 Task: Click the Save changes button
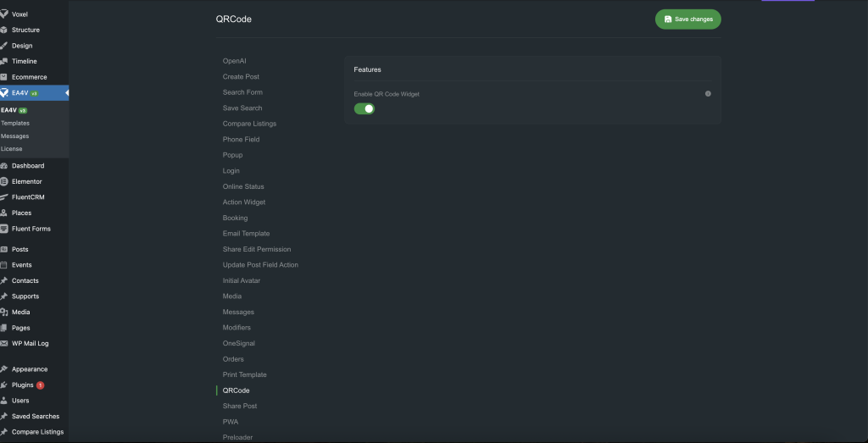pos(687,19)
